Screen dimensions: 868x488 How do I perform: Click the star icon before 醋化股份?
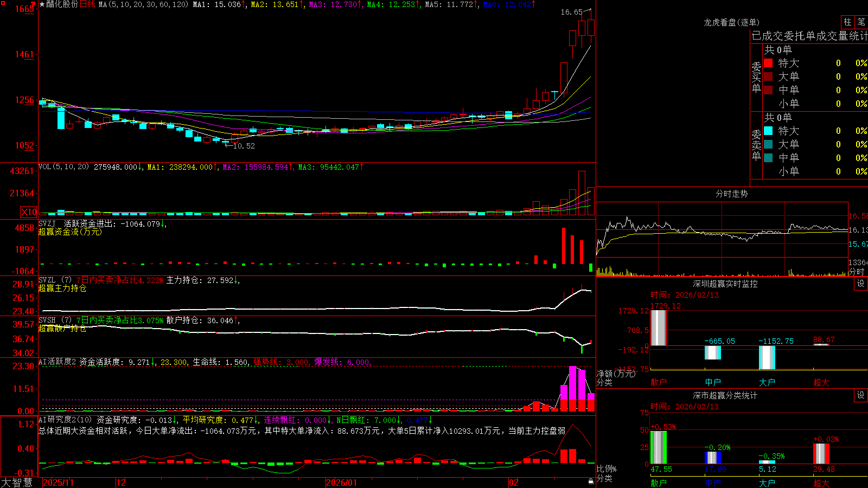(x=42, y=4)
